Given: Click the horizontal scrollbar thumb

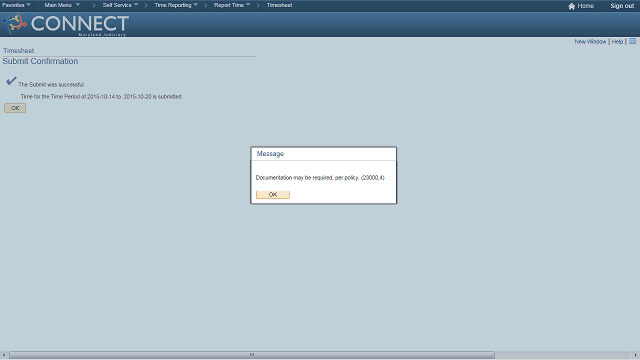Looking at the screenshot, I should (252, 355).
